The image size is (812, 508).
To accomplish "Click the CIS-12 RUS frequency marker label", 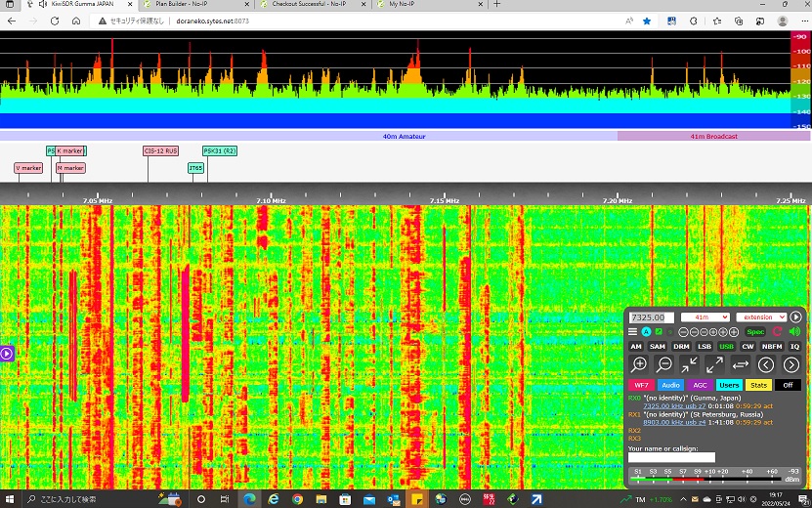I will point(160,151).
